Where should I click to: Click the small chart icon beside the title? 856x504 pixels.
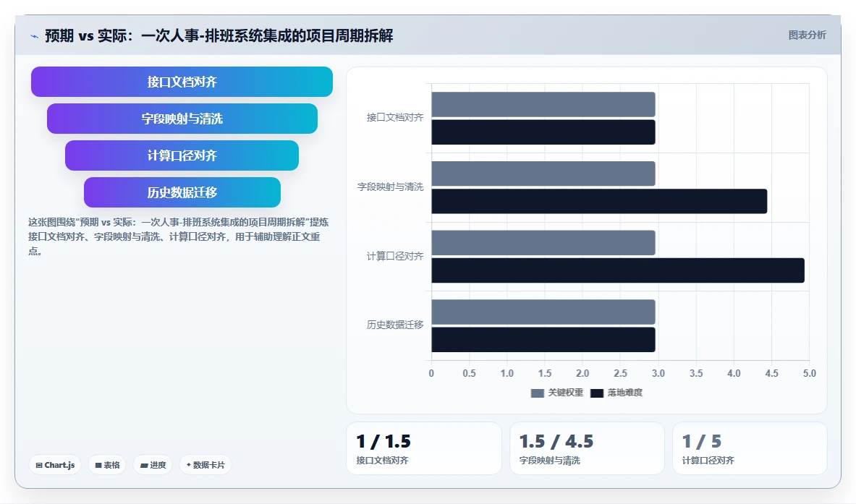(x=35, y=37)
